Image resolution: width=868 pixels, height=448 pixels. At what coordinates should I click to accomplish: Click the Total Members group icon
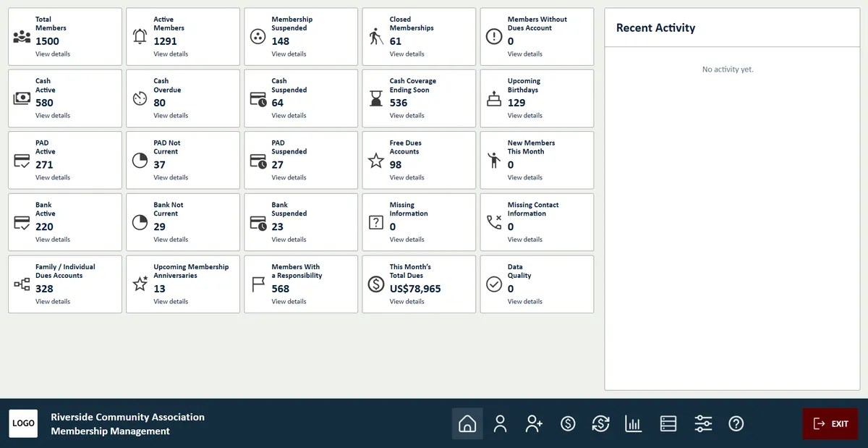[x=22, y=37]
